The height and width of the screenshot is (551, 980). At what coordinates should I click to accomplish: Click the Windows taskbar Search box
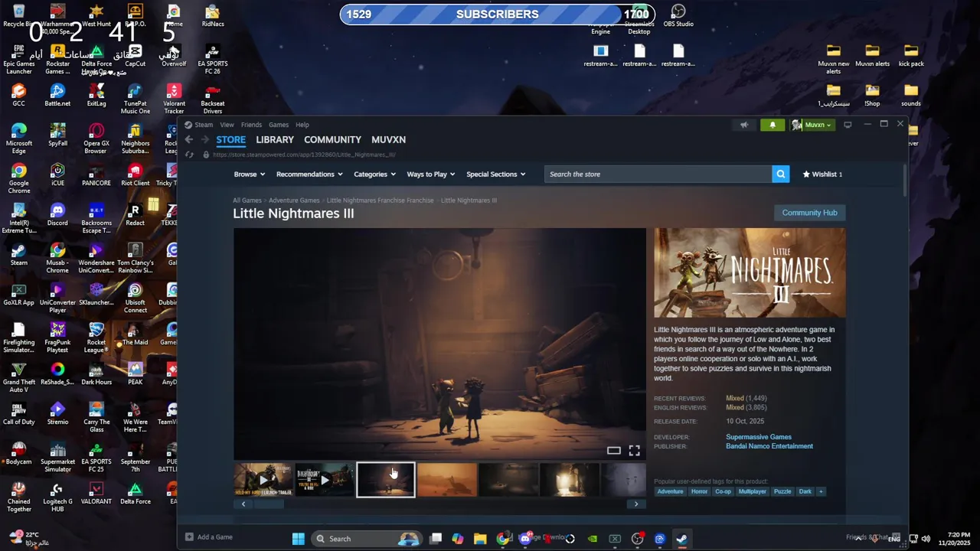[x=366, y=539]
